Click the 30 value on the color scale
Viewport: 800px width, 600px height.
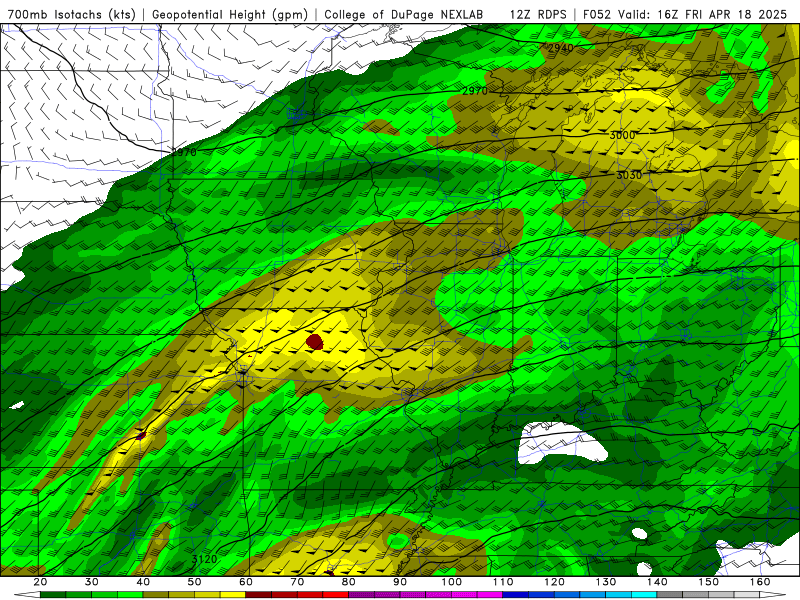coord(92,582)
